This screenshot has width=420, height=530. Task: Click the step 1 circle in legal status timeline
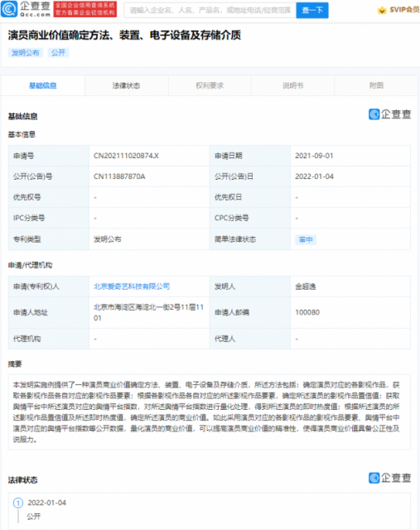pos(18,503)
